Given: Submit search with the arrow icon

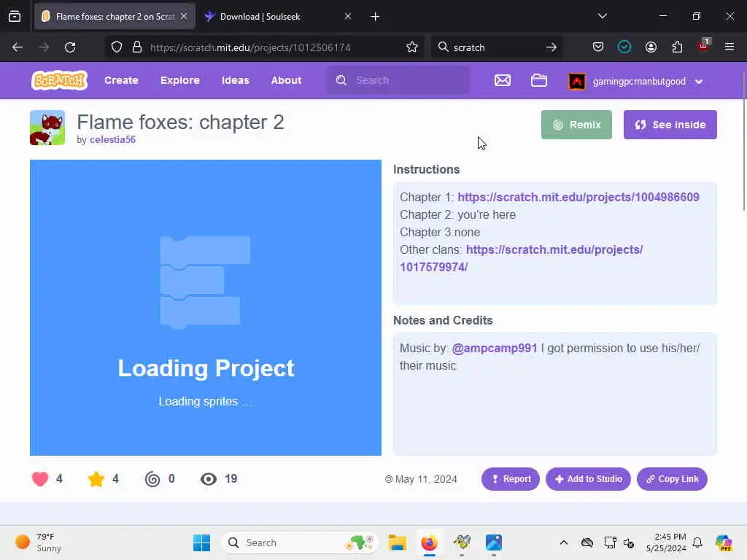Looking at the screenshot, I should click(x=551, y=47).
